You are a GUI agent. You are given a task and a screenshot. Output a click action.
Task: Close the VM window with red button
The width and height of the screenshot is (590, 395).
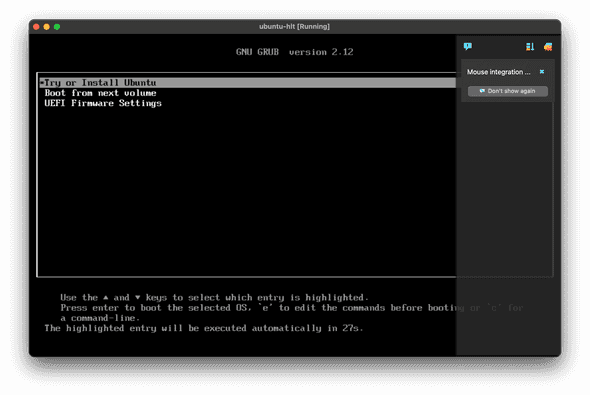(x=36, y=27)
